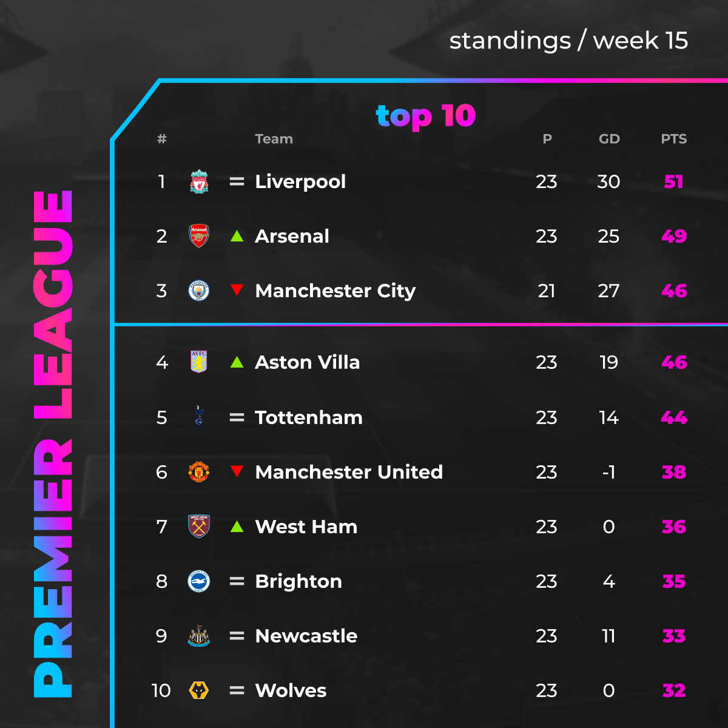The image size is (728, 728).
Task: Click West Ham's green up arrow
Action: (x=237, y=527)
